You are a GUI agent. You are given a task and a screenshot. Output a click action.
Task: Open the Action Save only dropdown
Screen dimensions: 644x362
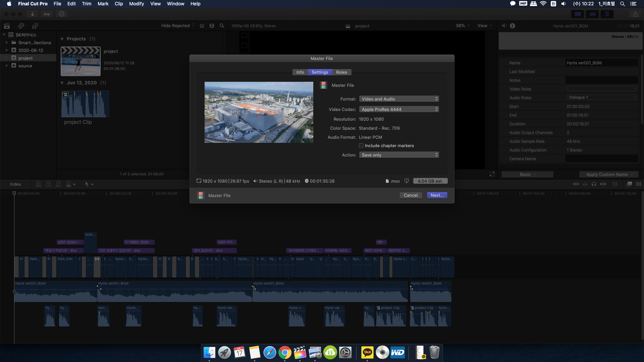399,155
